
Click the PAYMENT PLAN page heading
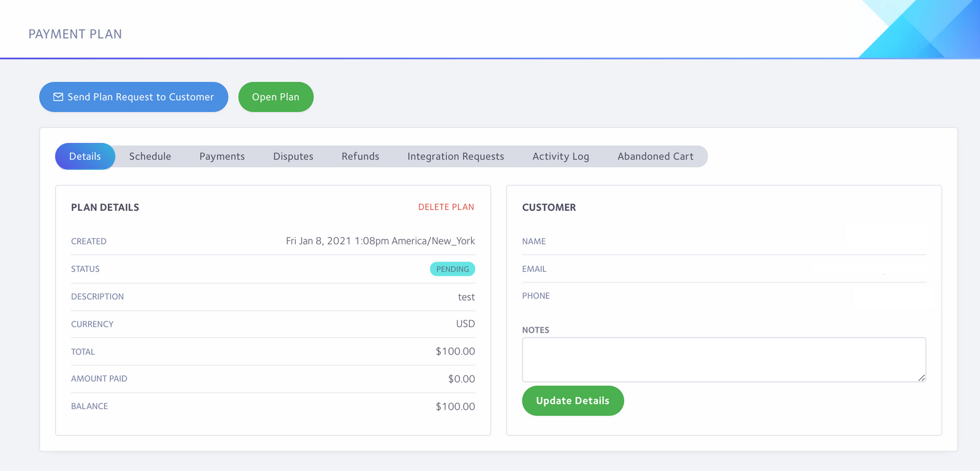tap(75, 34)
